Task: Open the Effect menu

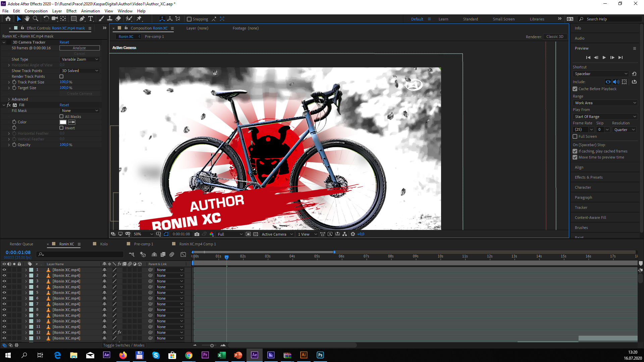Action: point(71,11)
